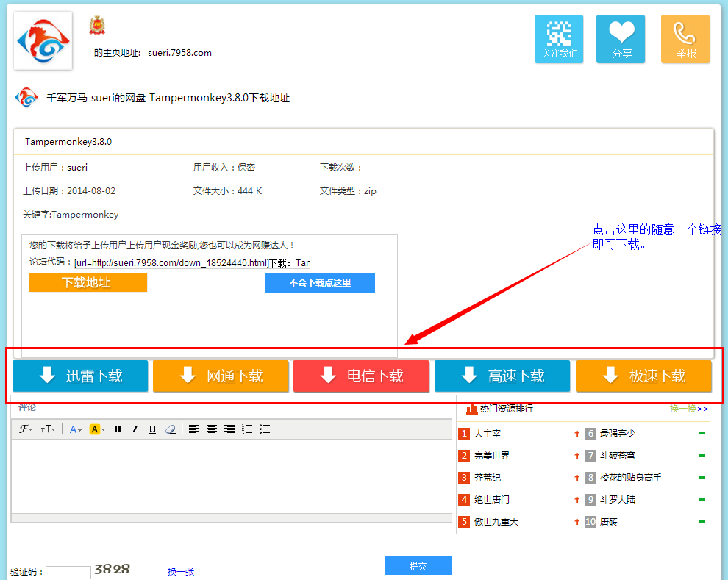This screenshot has height=580, width=728.
Task: Open the 大主宰 ranking entry
Action: (487, 434)
